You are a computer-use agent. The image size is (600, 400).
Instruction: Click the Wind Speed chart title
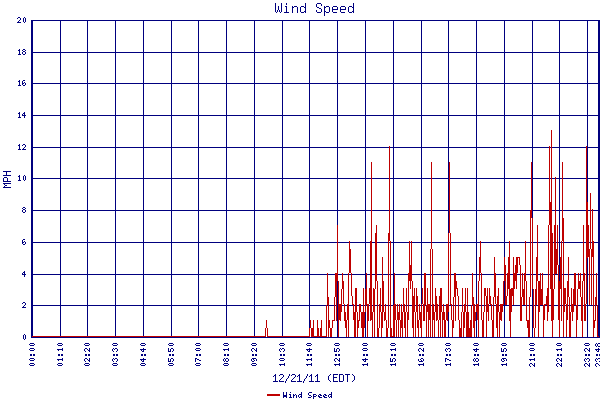coord(315,8)
